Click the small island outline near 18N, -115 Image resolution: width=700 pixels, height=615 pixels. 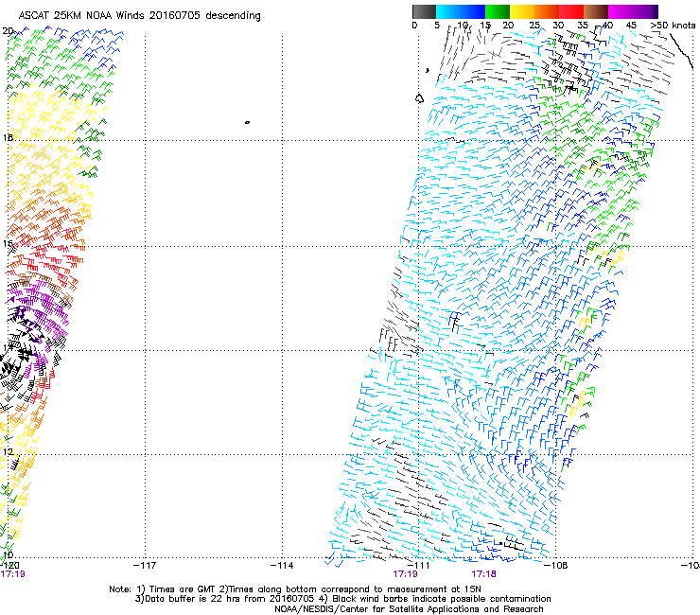[247, 122]
